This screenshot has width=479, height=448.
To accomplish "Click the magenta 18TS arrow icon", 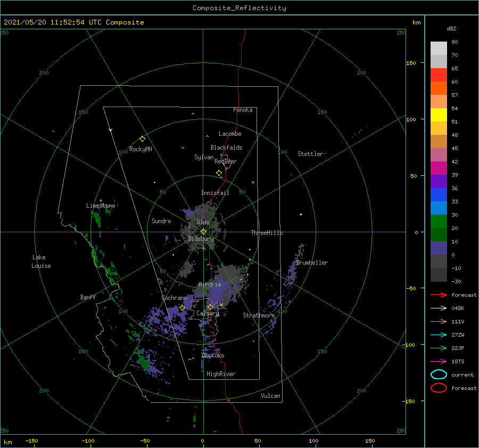I will [439, 362].
